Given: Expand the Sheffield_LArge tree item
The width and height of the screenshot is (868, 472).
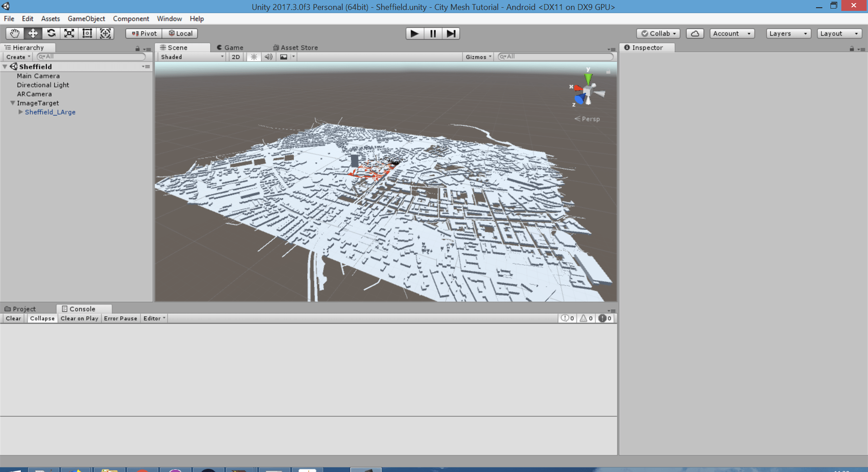Looking at the screenshot, I should point(20,112).
